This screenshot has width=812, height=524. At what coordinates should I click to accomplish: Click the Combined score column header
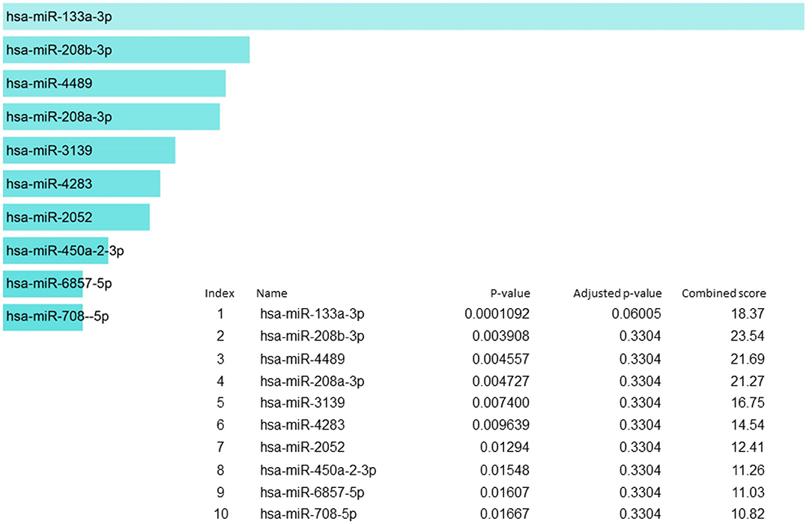click(724, 293)
